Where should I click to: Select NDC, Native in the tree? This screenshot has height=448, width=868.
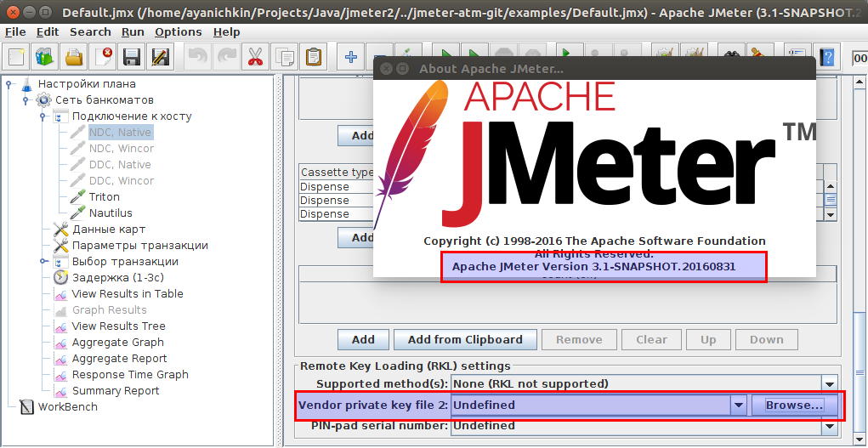point(120,133)
